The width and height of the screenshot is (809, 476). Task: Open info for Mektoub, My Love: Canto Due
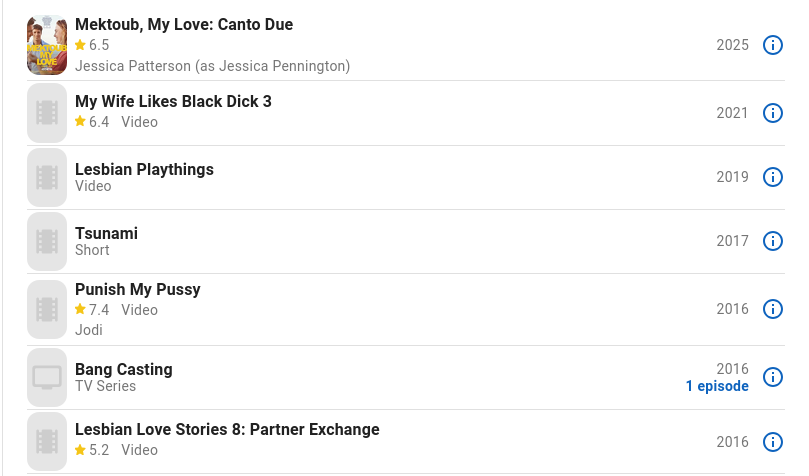pos(772,45)
